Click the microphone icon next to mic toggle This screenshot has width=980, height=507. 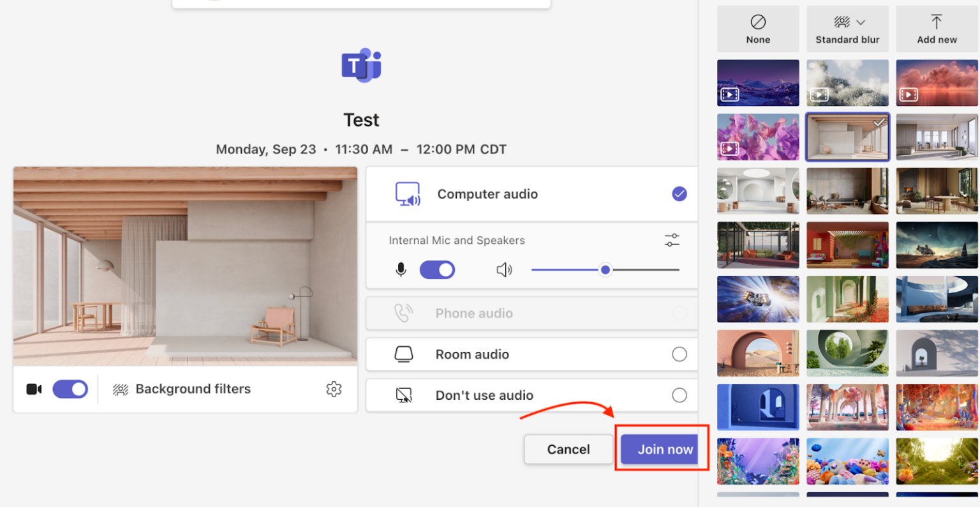[x=401, y=269]
